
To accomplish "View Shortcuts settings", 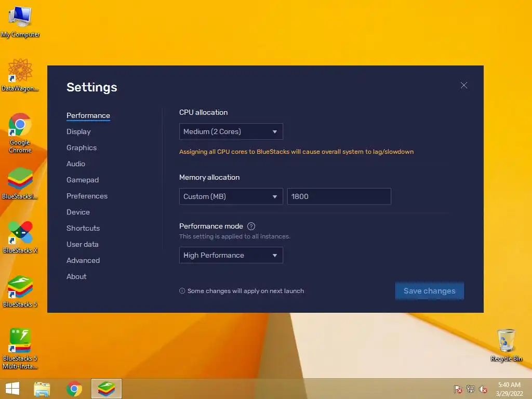I will coord(83,229).
